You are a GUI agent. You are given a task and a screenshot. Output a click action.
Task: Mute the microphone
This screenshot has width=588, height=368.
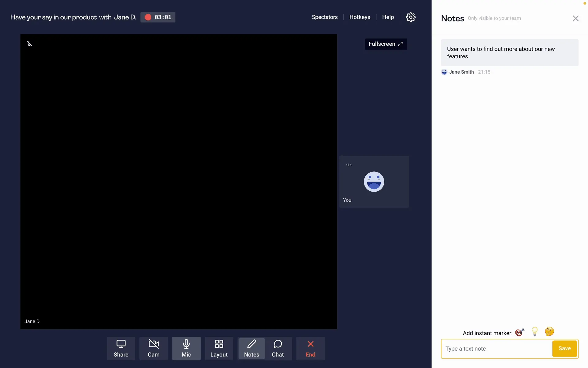(x=186, y=348)
